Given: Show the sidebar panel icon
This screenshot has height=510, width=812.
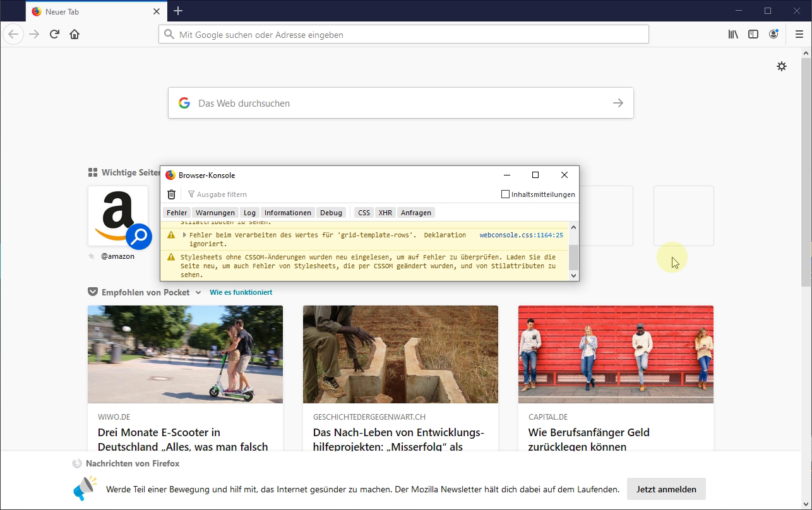Looking at the screenshot, I should tap(753, 34).
